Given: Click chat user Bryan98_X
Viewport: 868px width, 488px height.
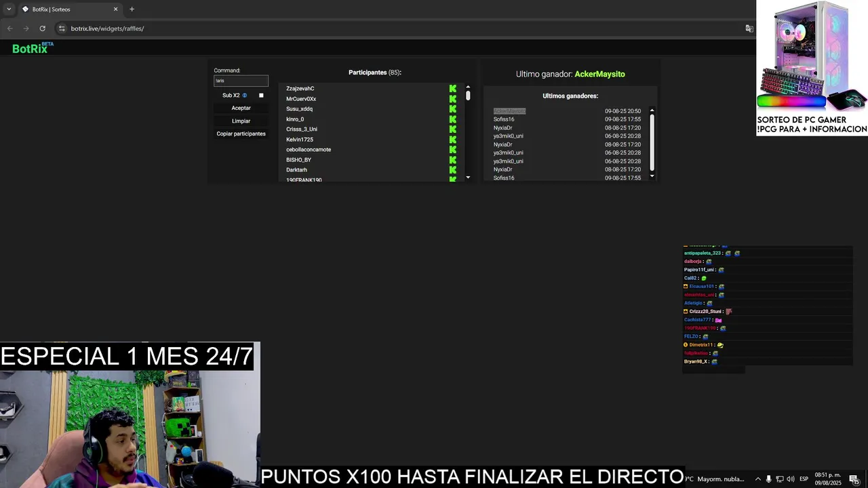Looking at the screenshot, I should coord(696,362).
